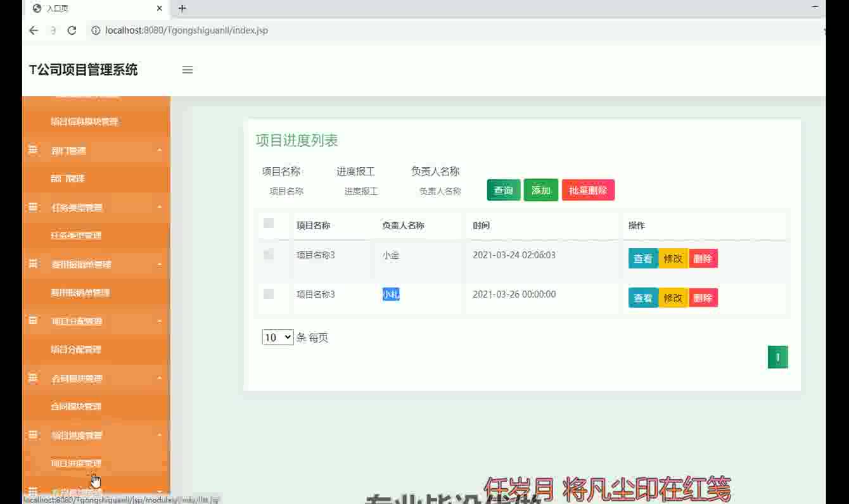Focus the 项目名称 search input field
This screenshot has height=504, width=849.
(293, 191)
